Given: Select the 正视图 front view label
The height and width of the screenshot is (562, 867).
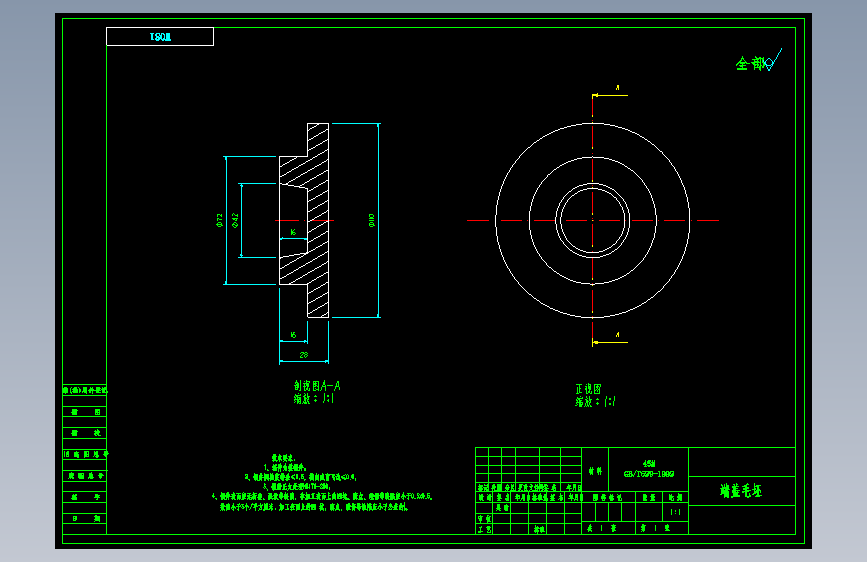Looking at the screenshot, I should click(588, 389).
